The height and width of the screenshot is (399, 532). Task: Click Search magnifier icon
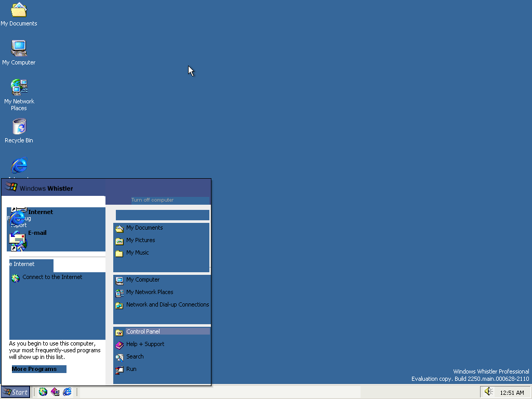[119, 357]
